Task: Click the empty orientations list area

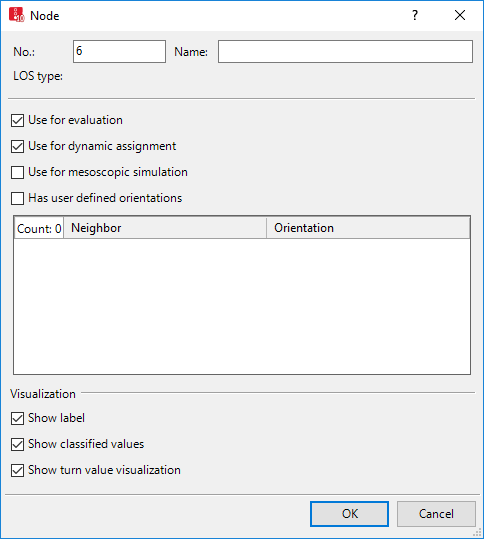Action: [x=242, y=306]
